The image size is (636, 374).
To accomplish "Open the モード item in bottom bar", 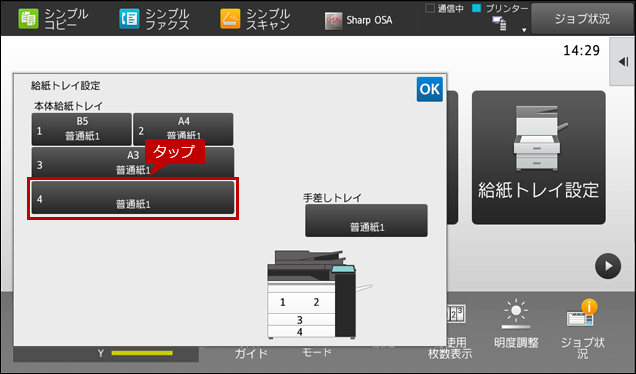I will [x=317, y=353].
